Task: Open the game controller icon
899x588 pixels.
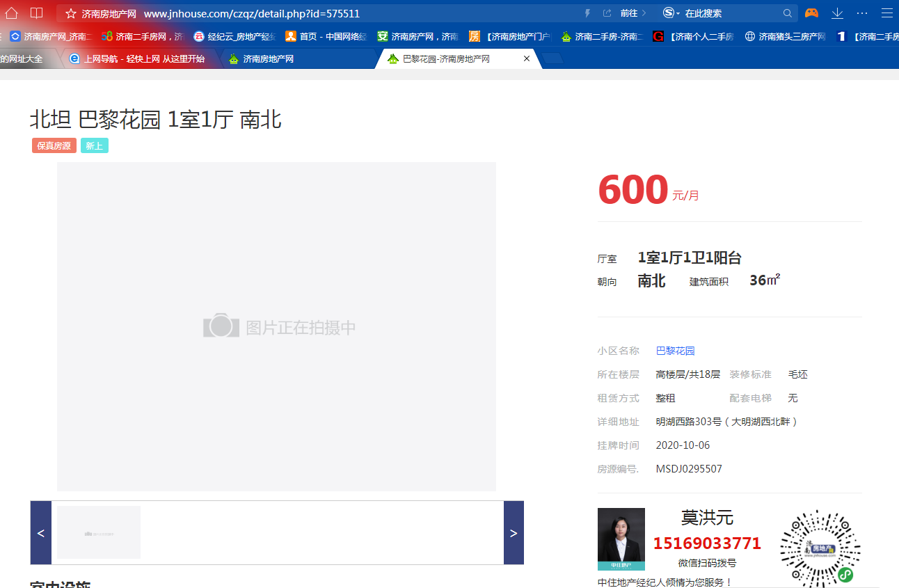Action: coord(811,13)
